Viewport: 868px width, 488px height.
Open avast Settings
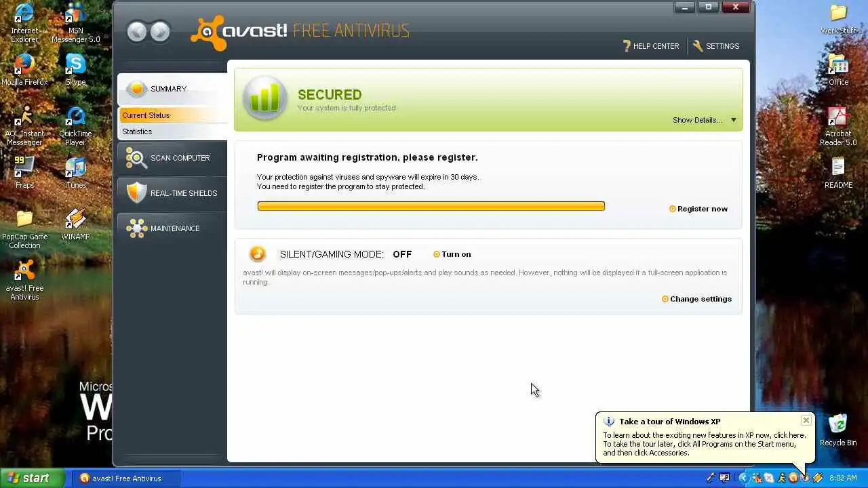pyautogui.click(x=716, y=46)
